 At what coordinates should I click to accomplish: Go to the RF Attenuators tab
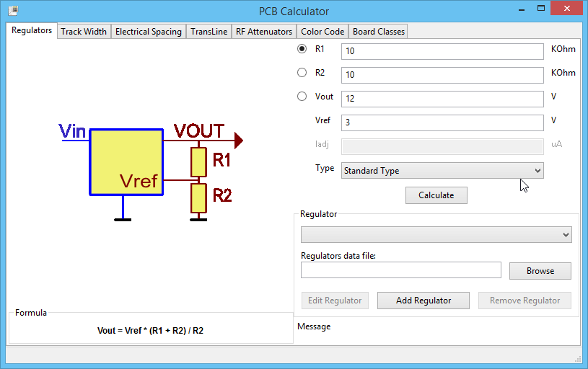pyautogui.click(x=264, y=32)
